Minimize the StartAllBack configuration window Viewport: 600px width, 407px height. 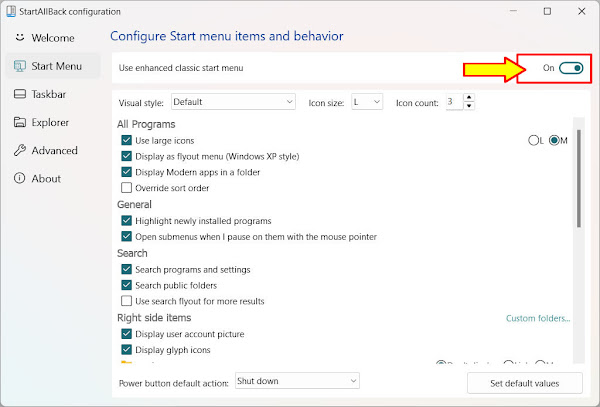point(513,11)
